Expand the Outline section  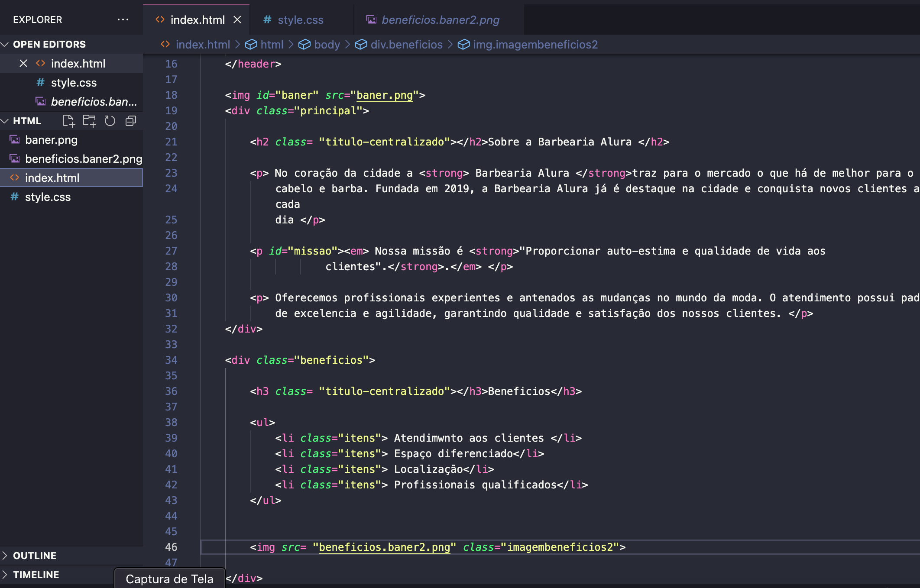point(5,556)
